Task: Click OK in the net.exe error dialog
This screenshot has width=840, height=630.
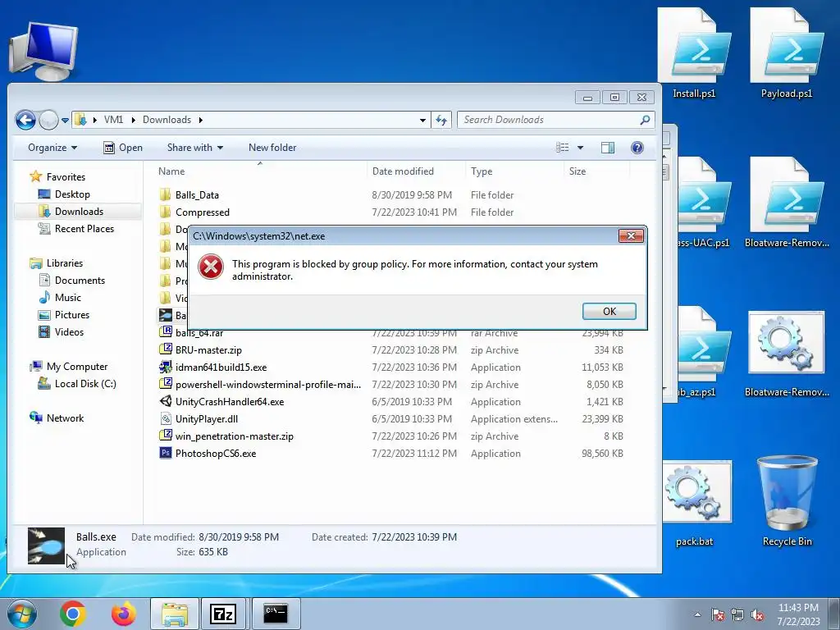Action: click(x=609, y=311)
